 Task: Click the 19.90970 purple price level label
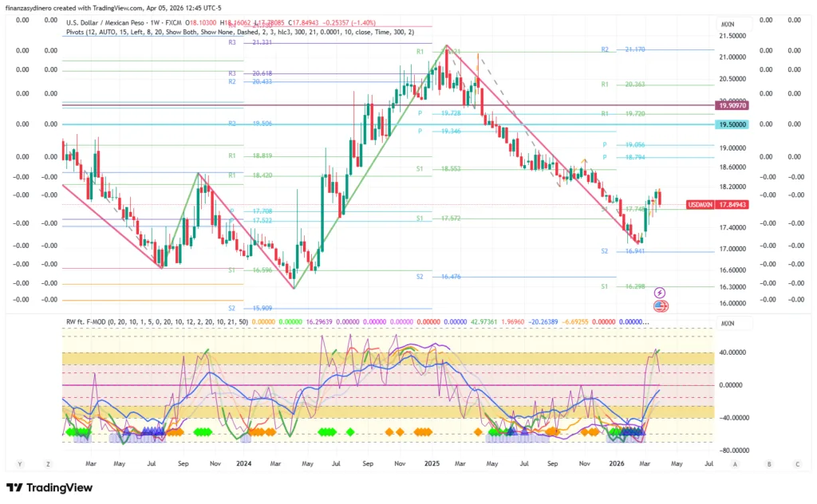[x=732, y=105]
